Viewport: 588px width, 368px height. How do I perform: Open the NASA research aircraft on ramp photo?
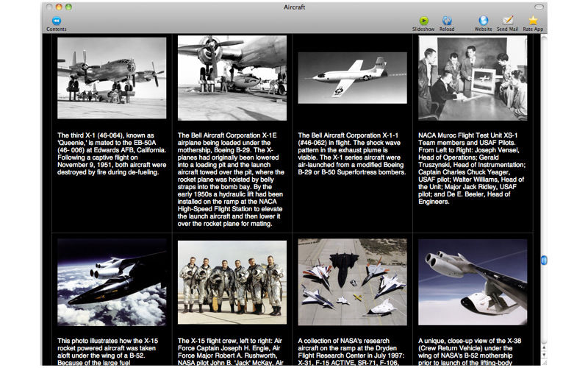(353, 282)
